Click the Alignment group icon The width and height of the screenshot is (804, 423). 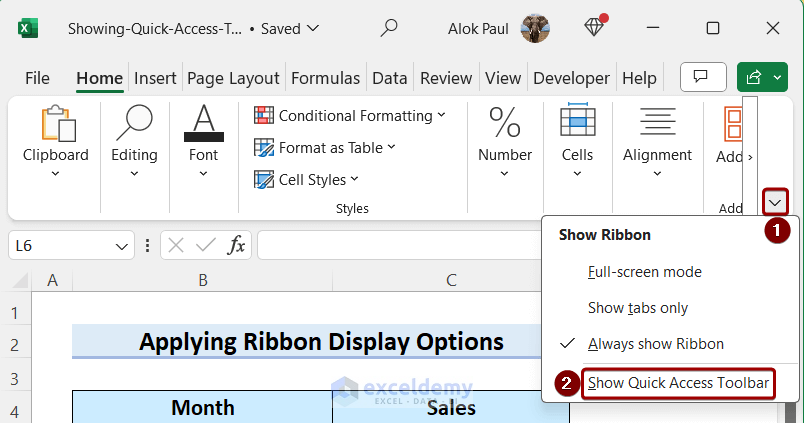click(657, 124)
